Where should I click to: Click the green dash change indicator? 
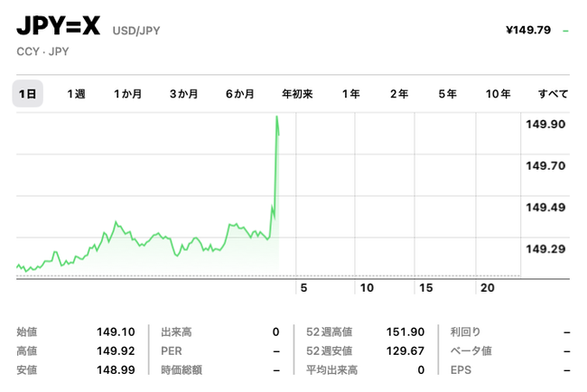pyautogui.click(x=565, y=31)
